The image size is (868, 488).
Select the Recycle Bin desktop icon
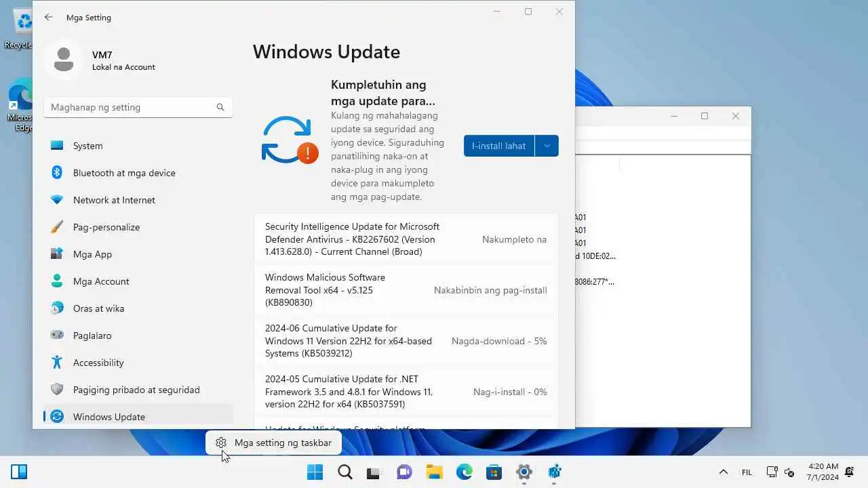tap(20, 27)
